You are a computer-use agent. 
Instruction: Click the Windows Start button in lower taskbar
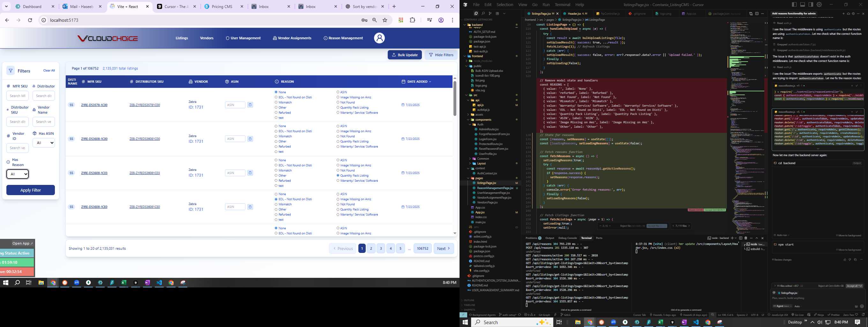465,322
